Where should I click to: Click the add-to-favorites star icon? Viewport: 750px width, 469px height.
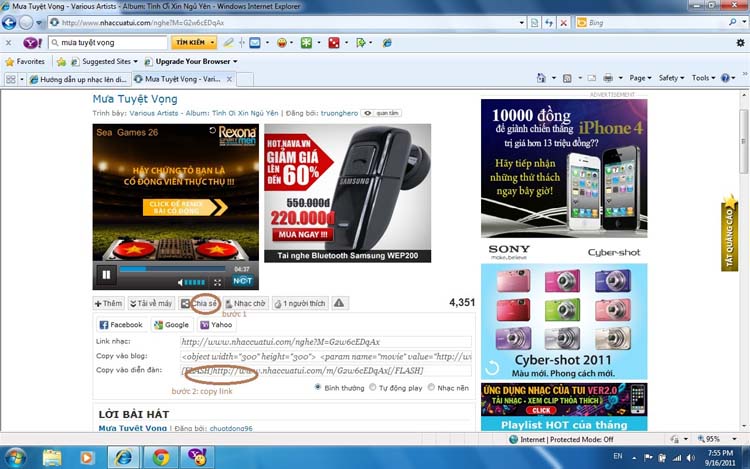pos(61,62)
